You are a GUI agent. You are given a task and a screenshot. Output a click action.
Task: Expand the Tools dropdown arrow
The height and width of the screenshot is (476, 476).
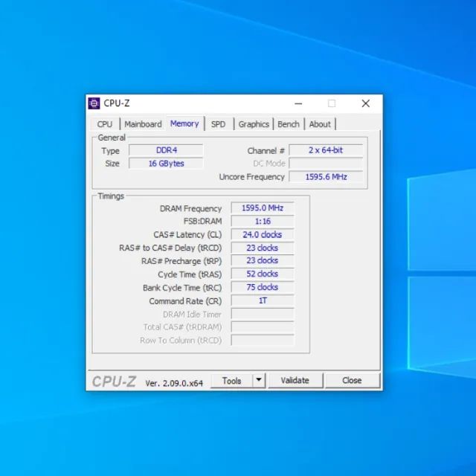coord(259,381)
